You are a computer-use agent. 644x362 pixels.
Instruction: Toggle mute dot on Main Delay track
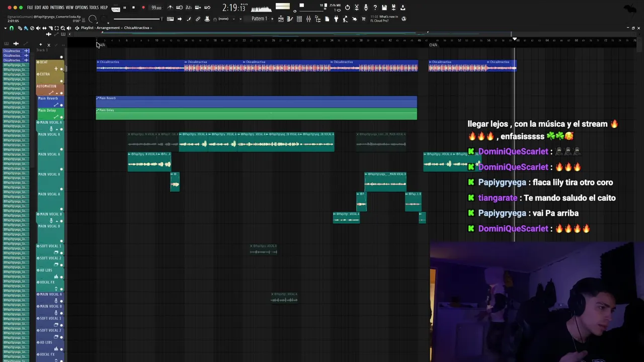tap(61, 117)
